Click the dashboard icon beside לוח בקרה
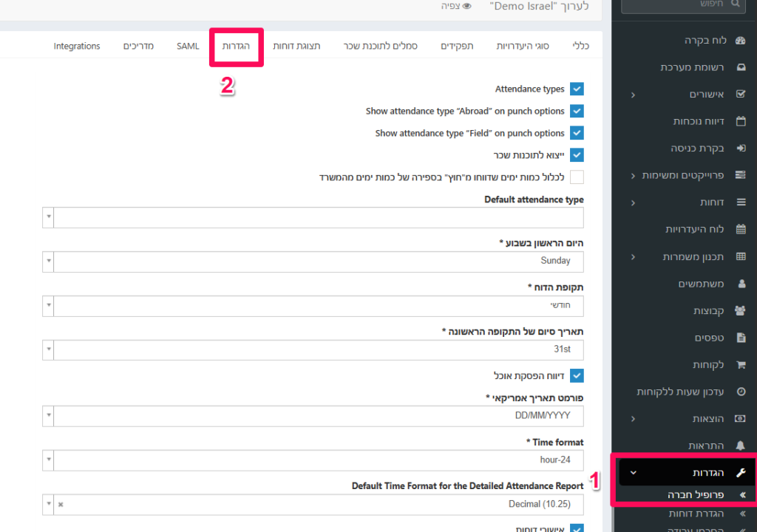757x532 pixels. pos(741,41)
